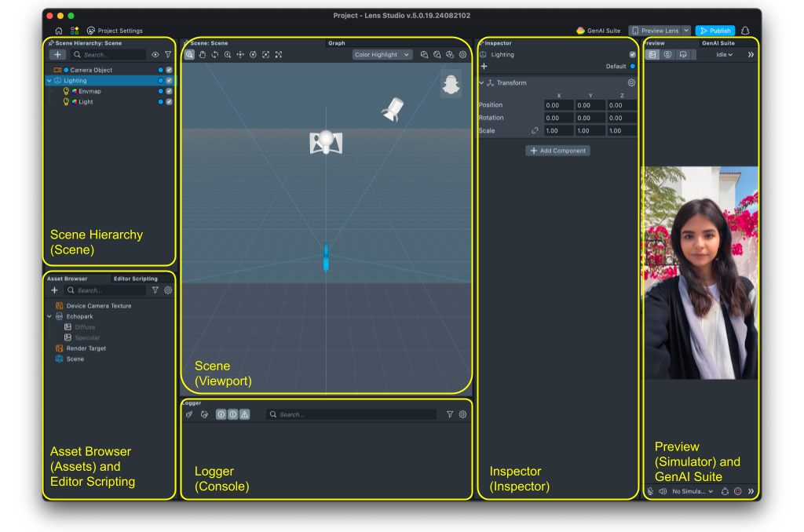Image resolution: width=804 pixels, height=532 pixels.
Task: Switch to the Graph tab
Action: (x=336, y=43)
